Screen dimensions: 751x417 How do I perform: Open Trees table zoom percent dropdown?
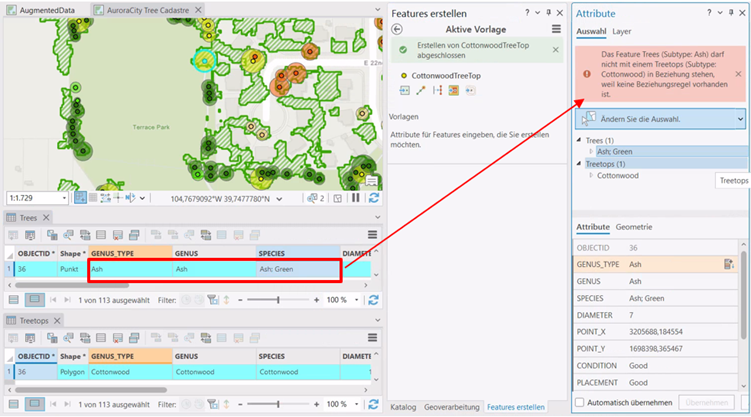[x=356, y=300]
